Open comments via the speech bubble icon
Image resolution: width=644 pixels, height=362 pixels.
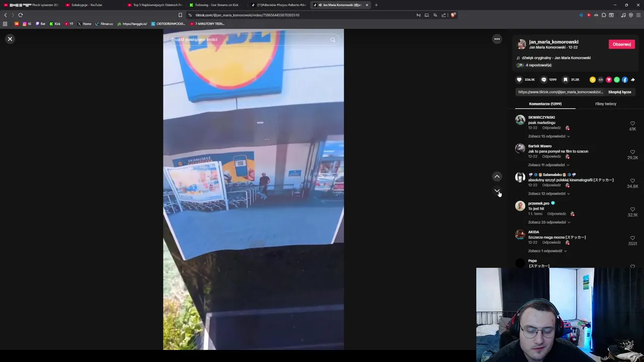[543, 79]
